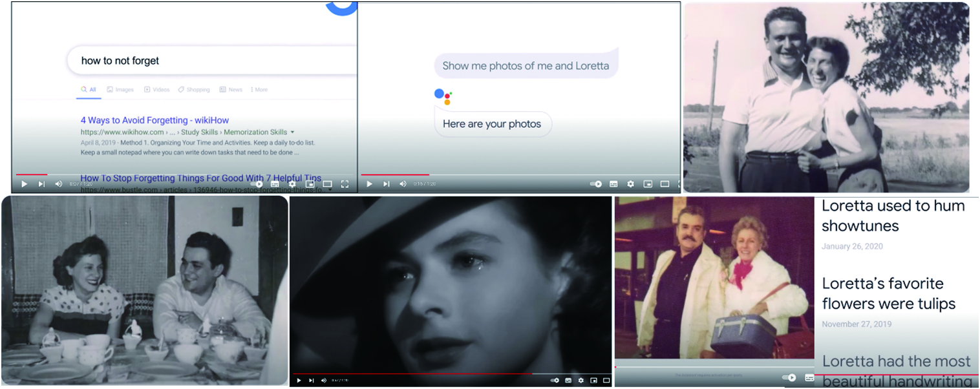The image size is (980, 389).
Task: Switch to theater mode in the 'how to not forget' panel
Action: pos(327,184)
